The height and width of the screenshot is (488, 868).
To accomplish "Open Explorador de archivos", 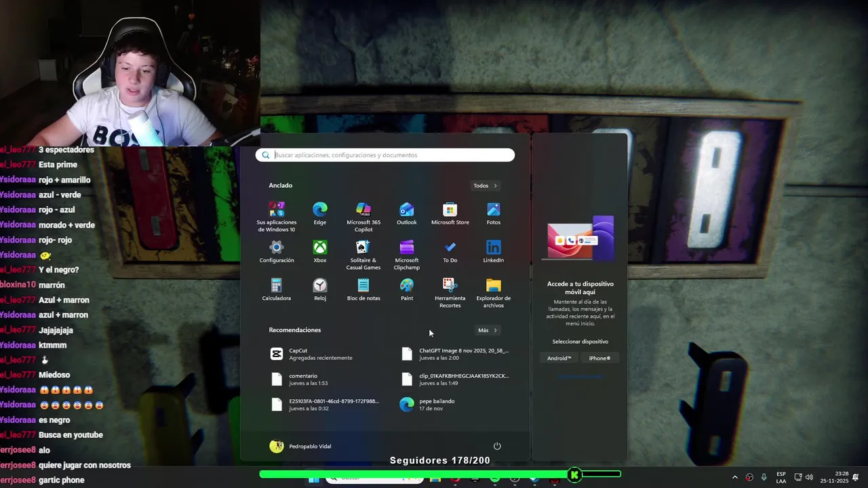I will (494, 293).
